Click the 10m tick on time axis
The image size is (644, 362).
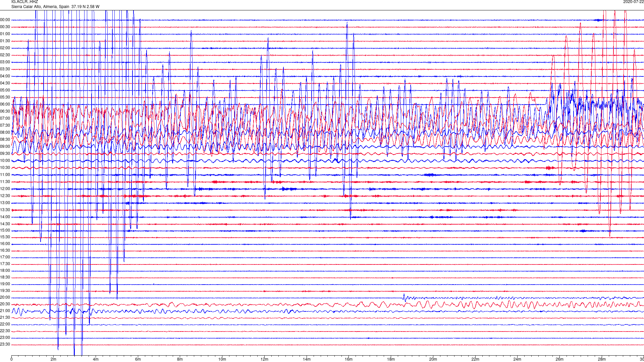(x=222, y=359)
